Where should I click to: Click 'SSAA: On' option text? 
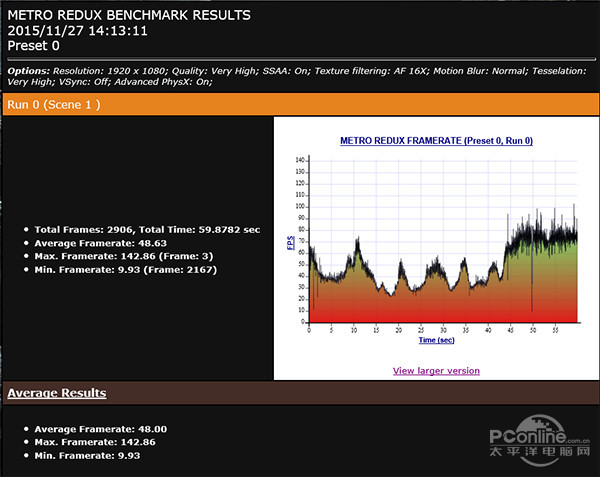tap(286, 71)
